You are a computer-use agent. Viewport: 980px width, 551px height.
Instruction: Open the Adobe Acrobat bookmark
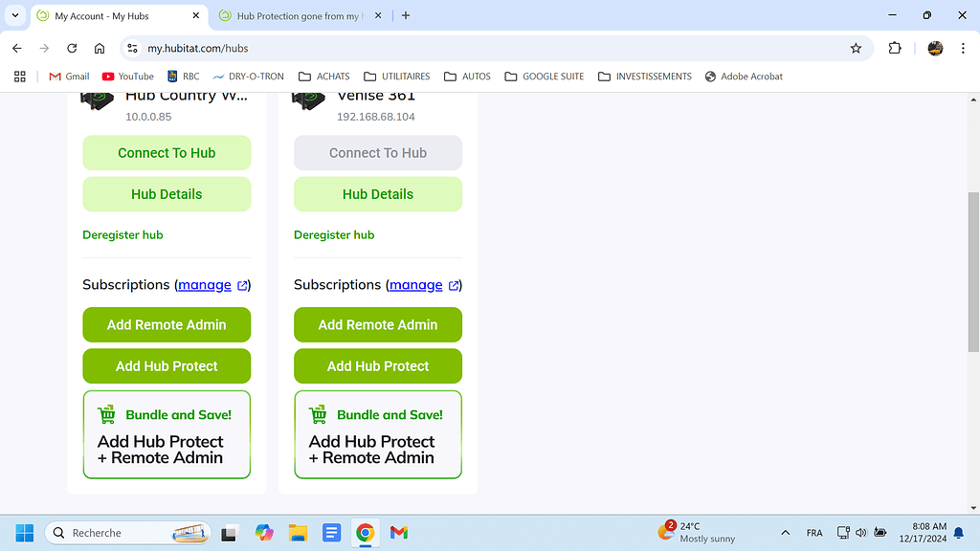point(744,77)
